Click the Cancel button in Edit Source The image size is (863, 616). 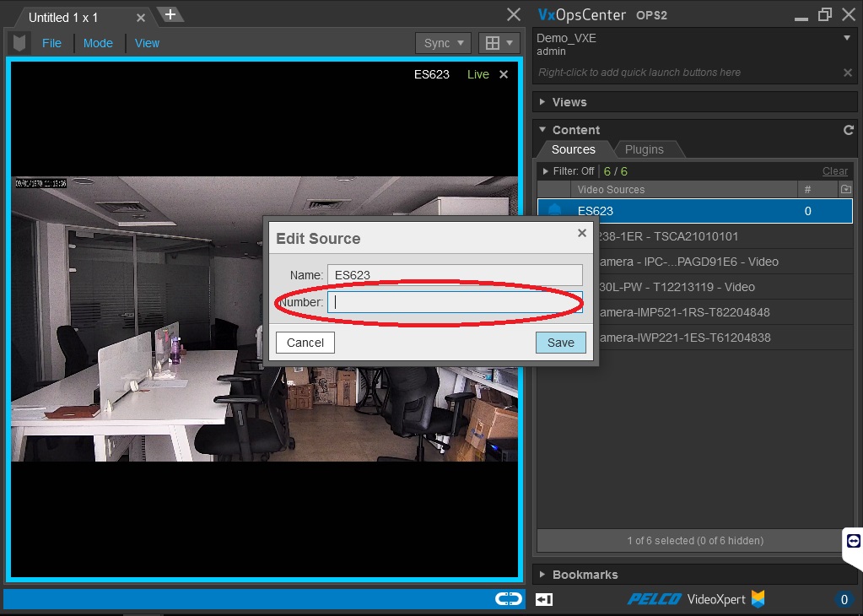[x=305, y=343]
